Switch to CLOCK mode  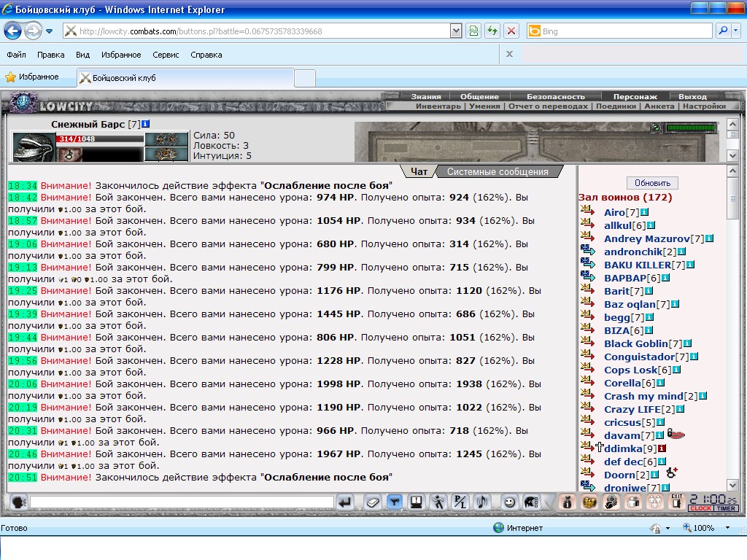click(701, 508)
